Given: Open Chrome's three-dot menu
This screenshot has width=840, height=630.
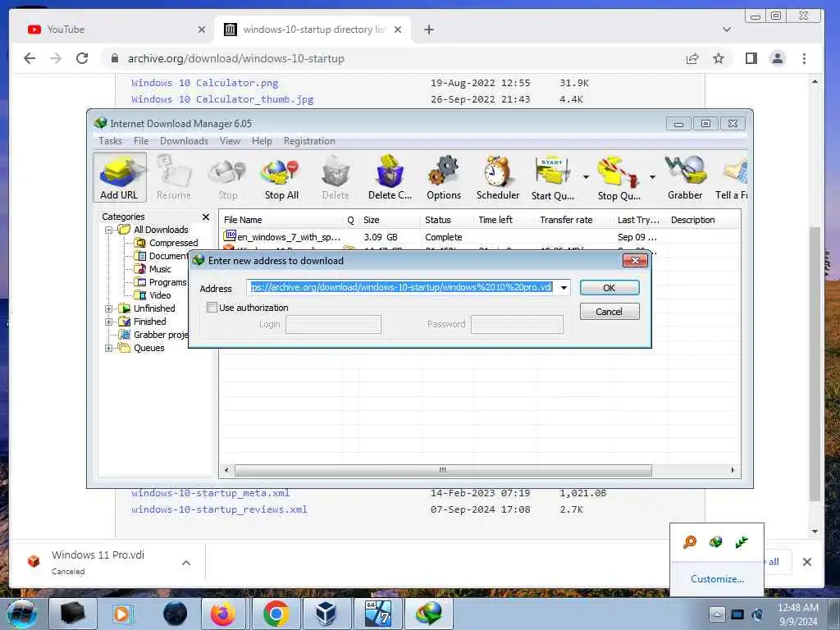Looking at the screenshot, I should tap(804, 58).
